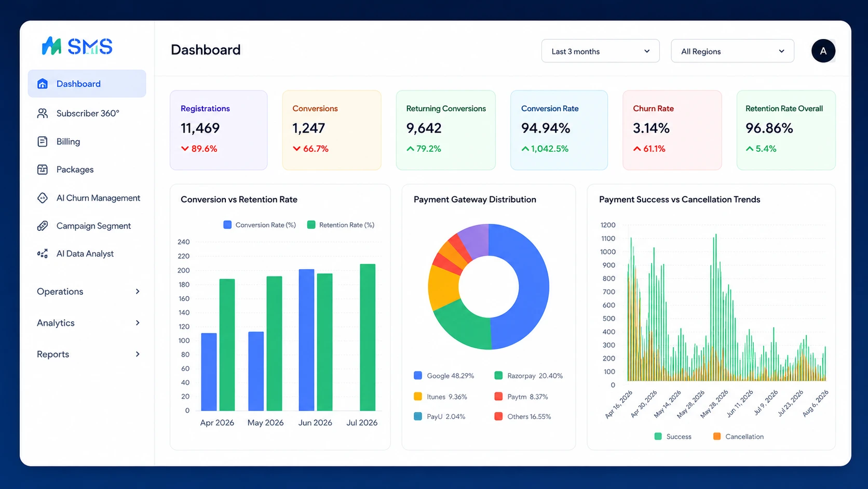Click the Packages box icon
The image size is (868, 489).
(43, 169)
